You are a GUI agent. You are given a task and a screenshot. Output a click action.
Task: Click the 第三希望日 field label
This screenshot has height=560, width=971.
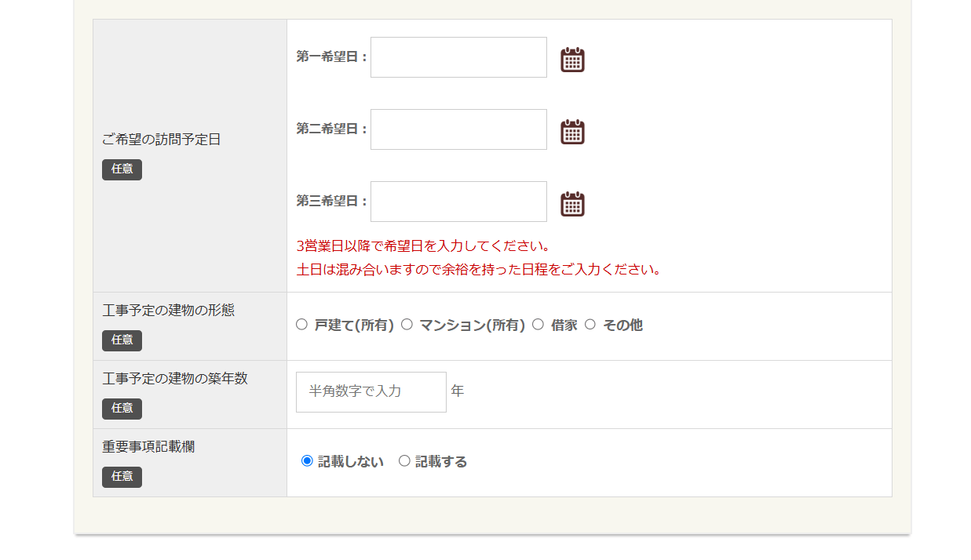click(x=331, y=202)
